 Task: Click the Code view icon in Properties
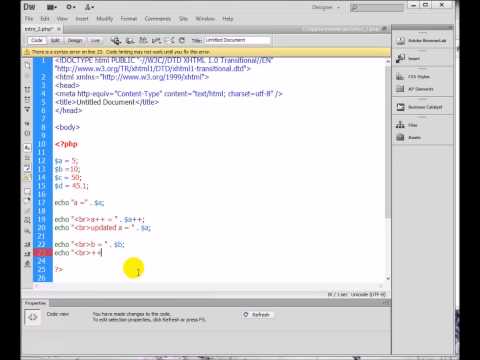(x=32, y=317)
